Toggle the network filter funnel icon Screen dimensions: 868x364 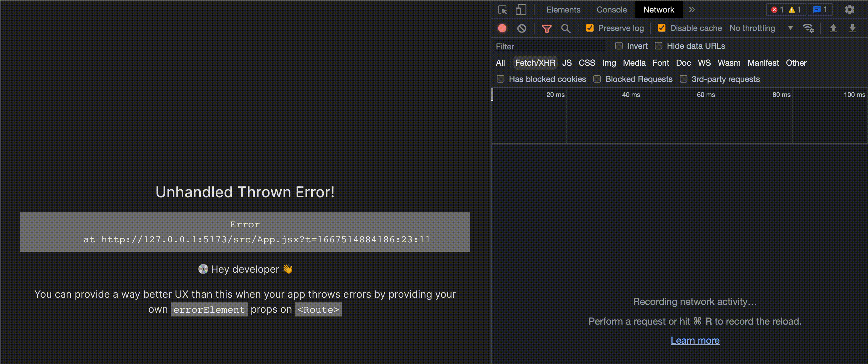(x=546, y=28)
